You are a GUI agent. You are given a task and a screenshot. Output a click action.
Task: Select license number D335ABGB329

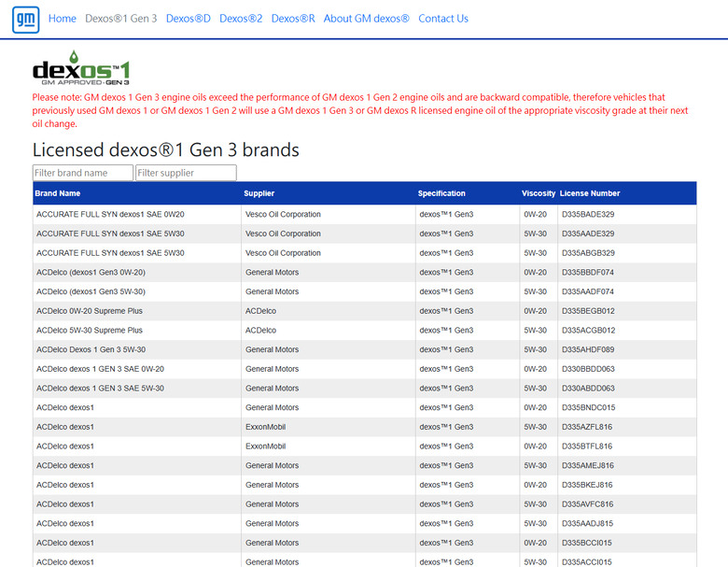pos(588,253)
